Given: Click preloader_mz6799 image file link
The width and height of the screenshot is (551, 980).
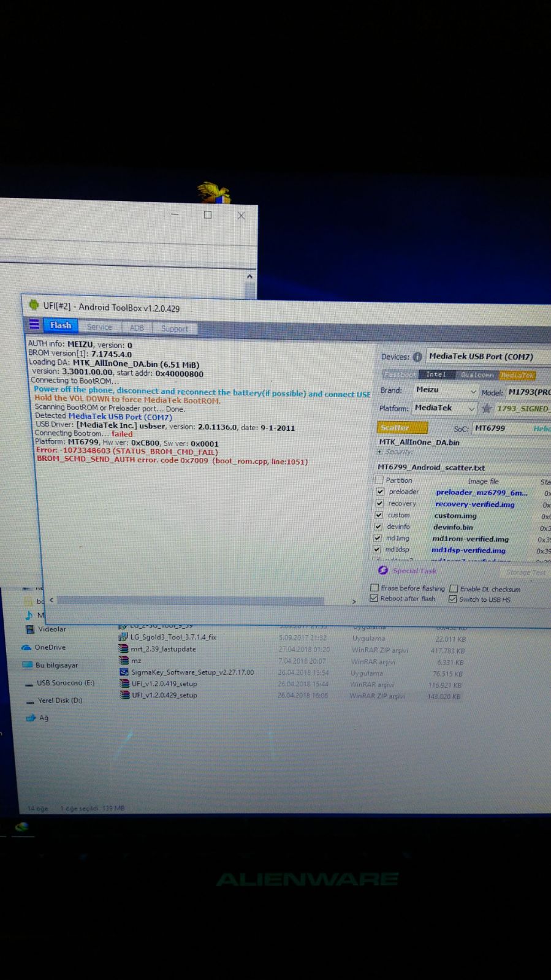Looking at the screenshot, I should (x=482, y=492).
